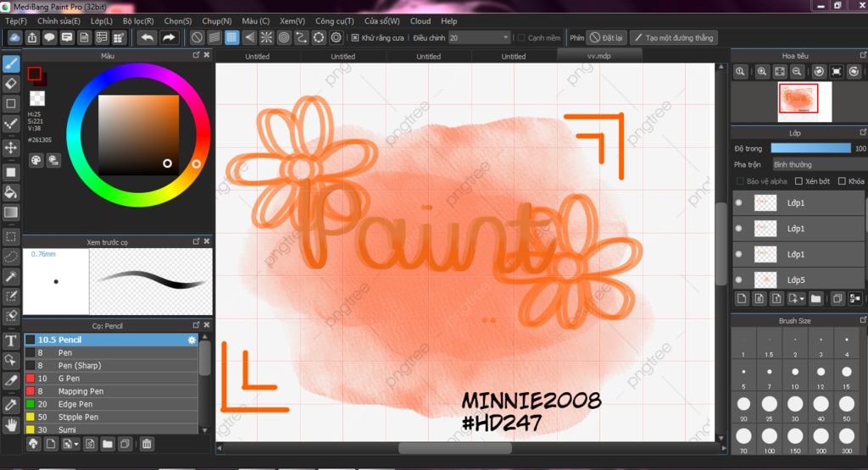Select the radial snap guide icon
The width and height of the screenshot is (868, 470).
tap(266, 37)
